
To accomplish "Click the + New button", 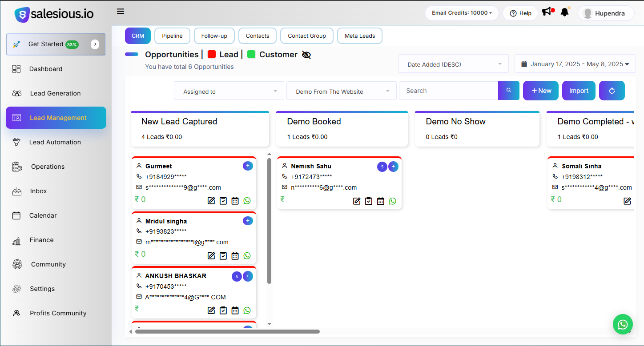I will (541, 91).
